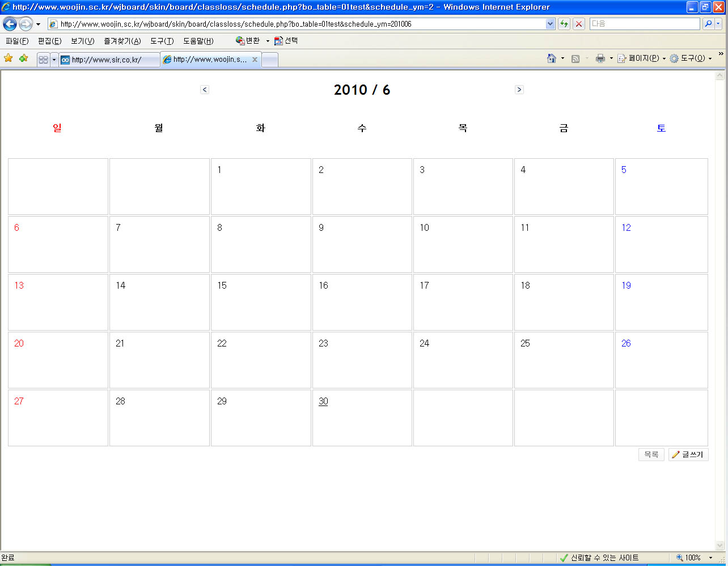The image size is (728, 566).
Task: Click the magnifier Search icon
Action: coord(708,24)
